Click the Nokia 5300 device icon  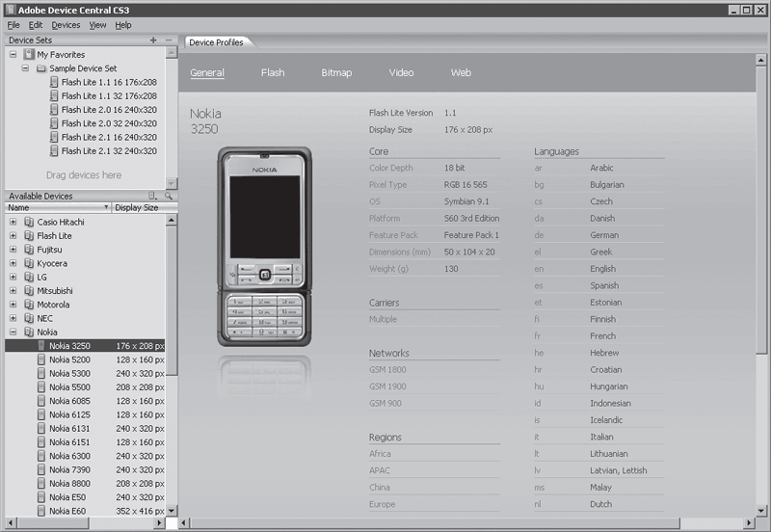click(x=41, y=373)
